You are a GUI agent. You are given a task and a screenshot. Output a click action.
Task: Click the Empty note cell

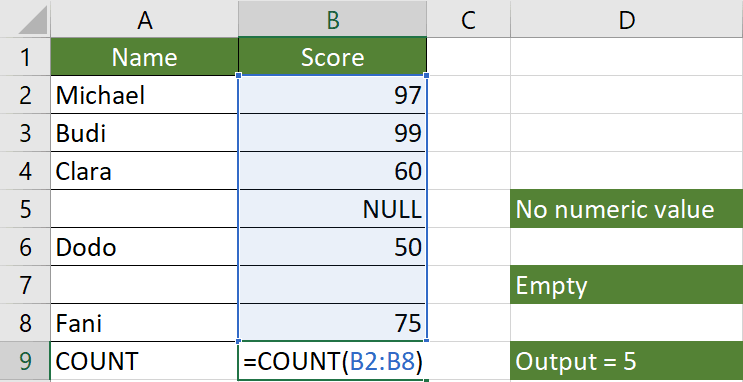point(626,284)
